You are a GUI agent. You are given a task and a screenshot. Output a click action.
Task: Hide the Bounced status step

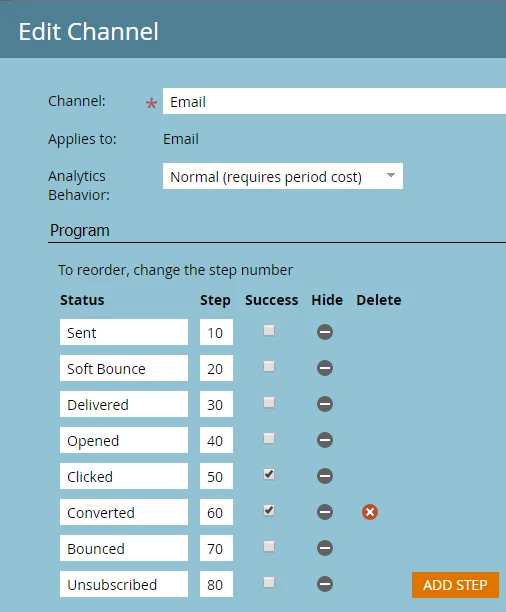324,548
